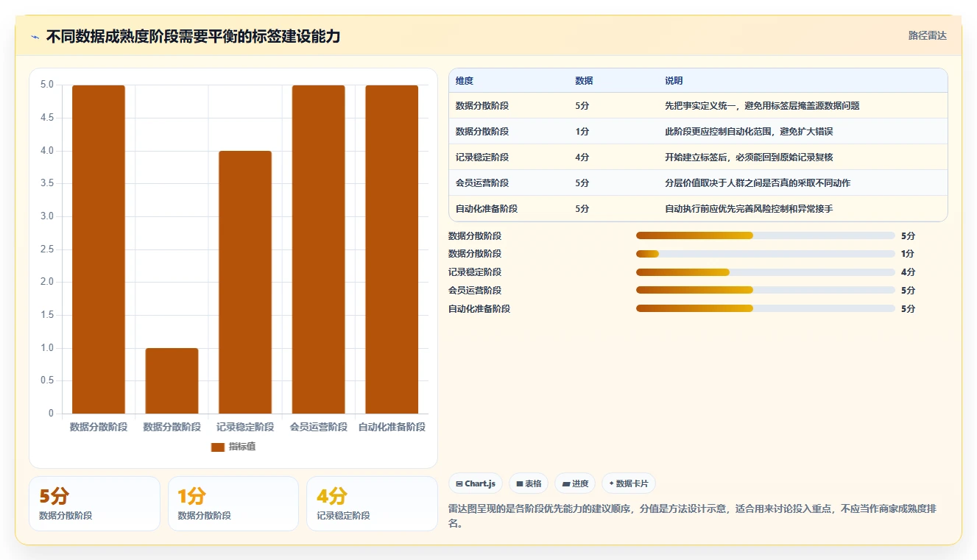Click the title 不同数据成熟度阶段需要平衡的标签建设能力

tap(193, 36)
